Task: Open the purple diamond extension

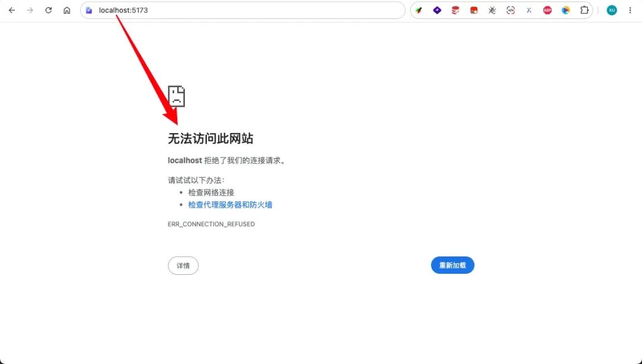Action: tap(437, 10)
